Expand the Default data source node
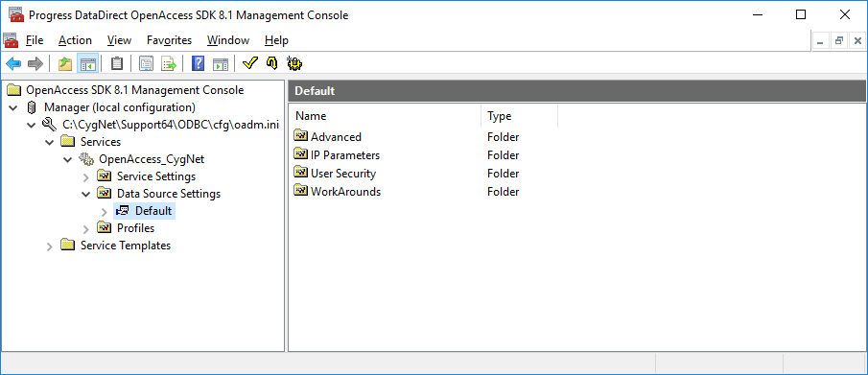 click(x=105, y=212)
